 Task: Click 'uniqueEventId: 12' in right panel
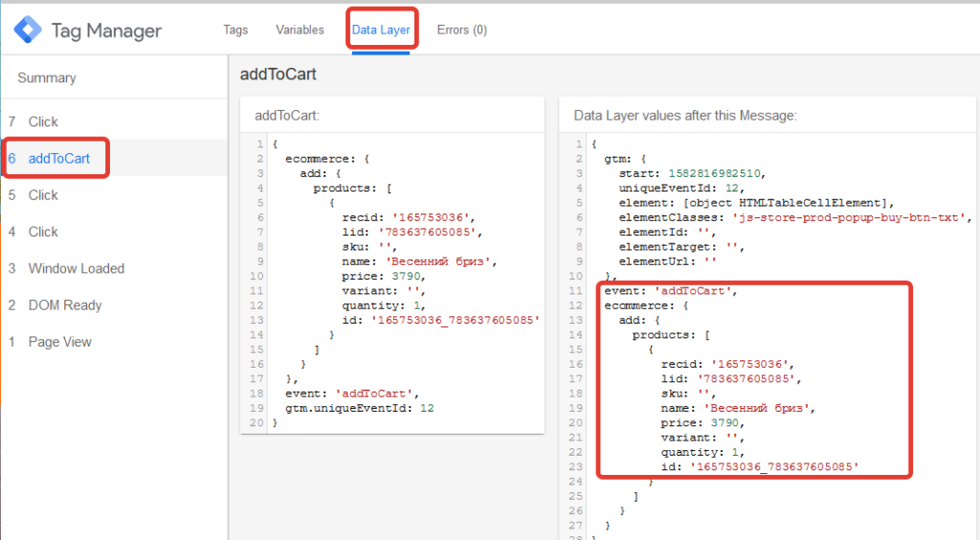pos(681,188)
